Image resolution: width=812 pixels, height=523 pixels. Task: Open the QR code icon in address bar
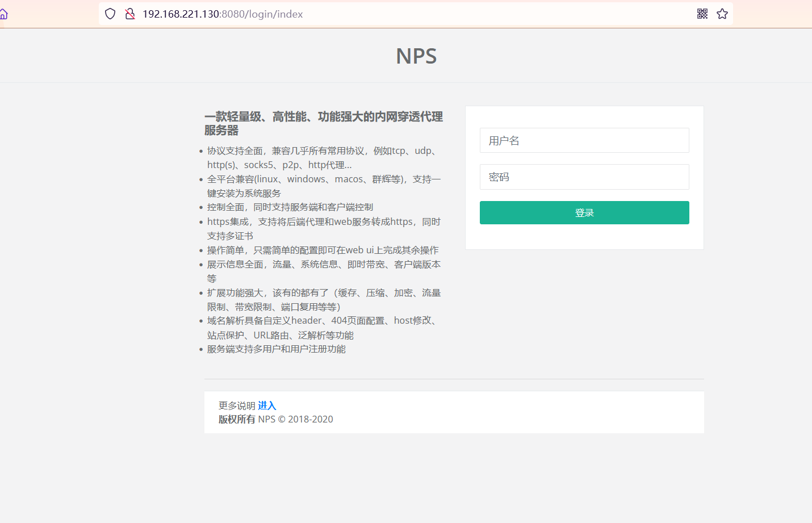(x=702, y=14)
